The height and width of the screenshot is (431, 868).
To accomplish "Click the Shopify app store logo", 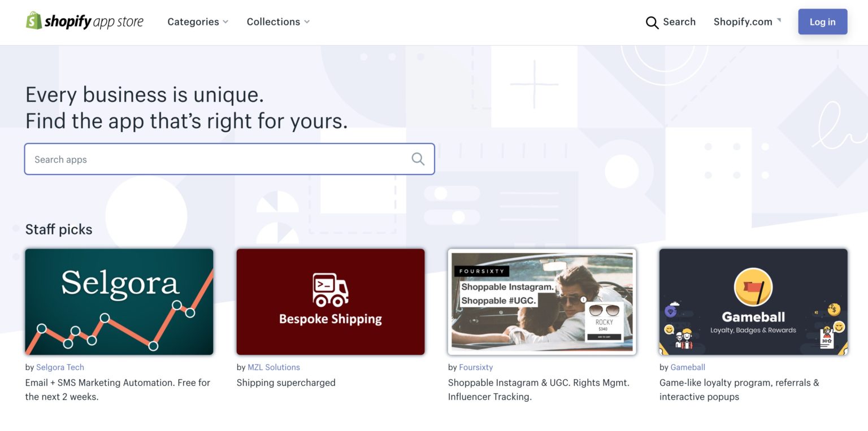I will click(85, 21).
